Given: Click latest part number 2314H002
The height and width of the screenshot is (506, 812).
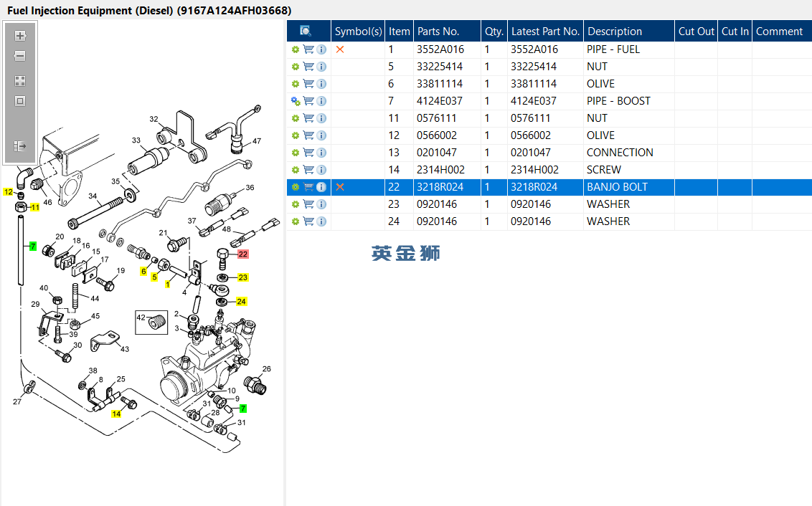Looking at the screenshot, I should point(534,170).
